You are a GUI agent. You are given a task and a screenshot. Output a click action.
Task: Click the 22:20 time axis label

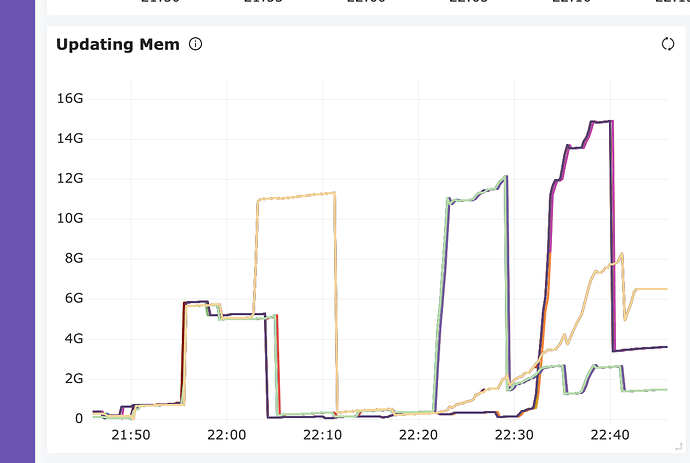point(419,435)
